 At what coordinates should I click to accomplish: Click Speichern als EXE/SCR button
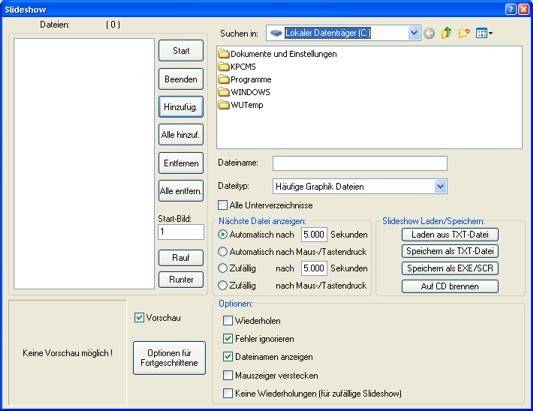pos(450,268)
